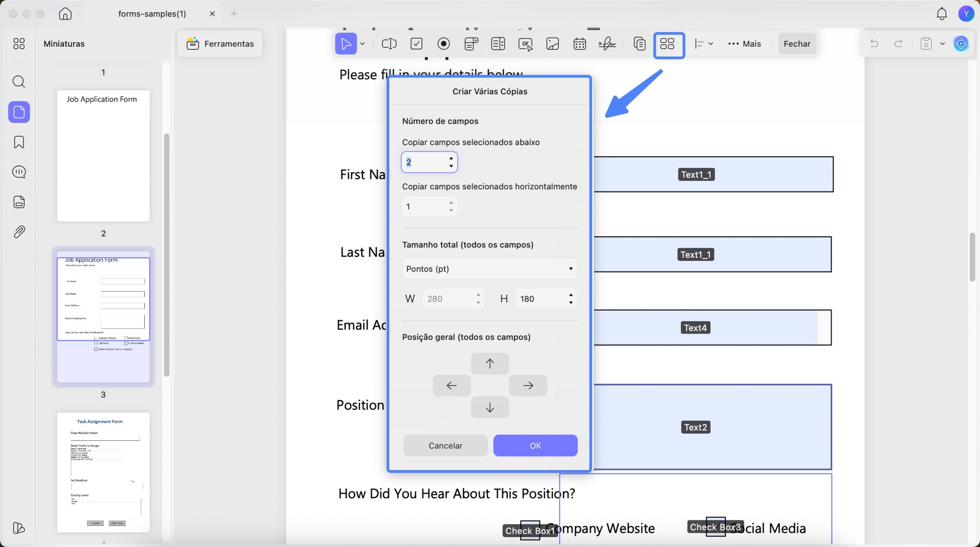This screenshot has width=980, height=547.
Task: Open the Pontos (pt) units dropdown
Action: [490, 269]
